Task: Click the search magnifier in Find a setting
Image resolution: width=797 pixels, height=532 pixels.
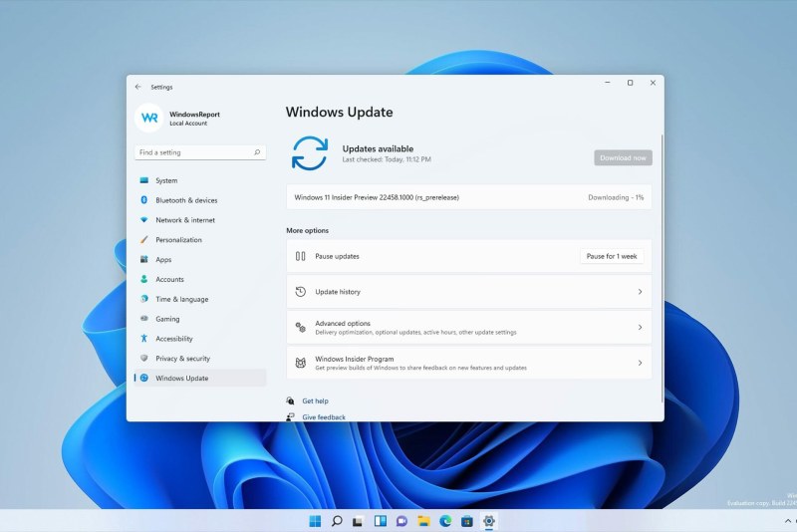Action: pyautogui.click(x=257, y=152)
